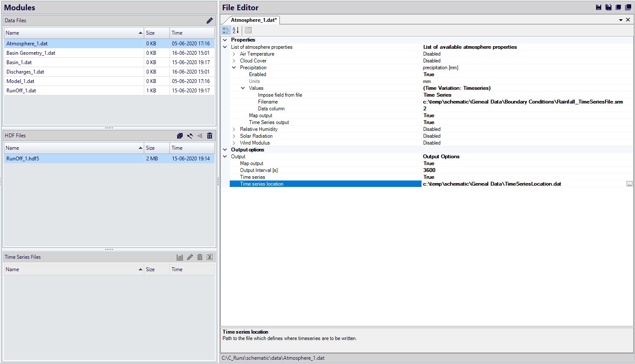The image size is (635, 364).
Task: Click the single stacked-page icon in File Editor header
Action: 618,7
